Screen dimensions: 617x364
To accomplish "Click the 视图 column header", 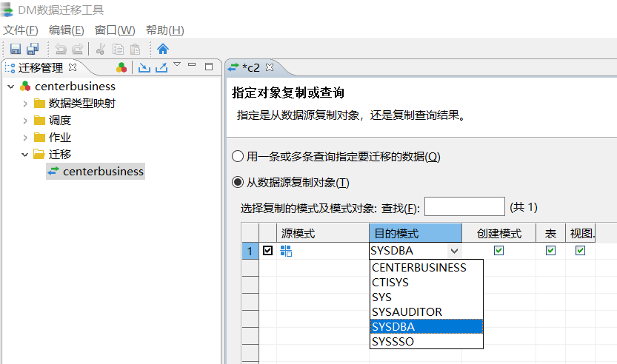I will (581, 233).
